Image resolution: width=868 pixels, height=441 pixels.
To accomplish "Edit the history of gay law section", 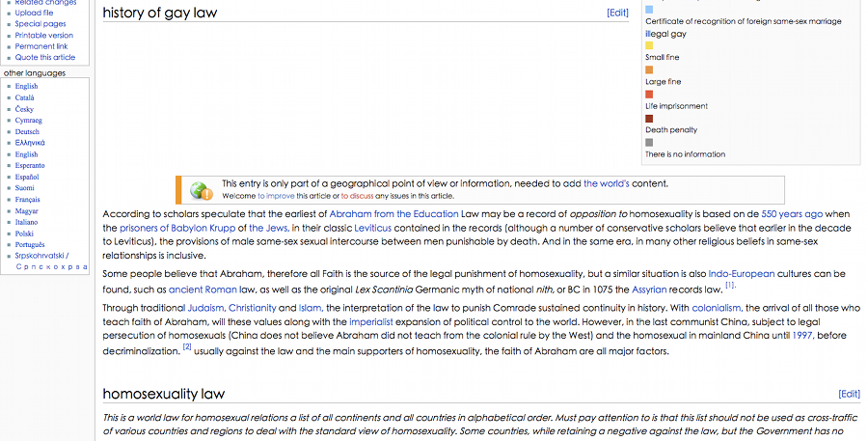I will click(x=617, y=13).
